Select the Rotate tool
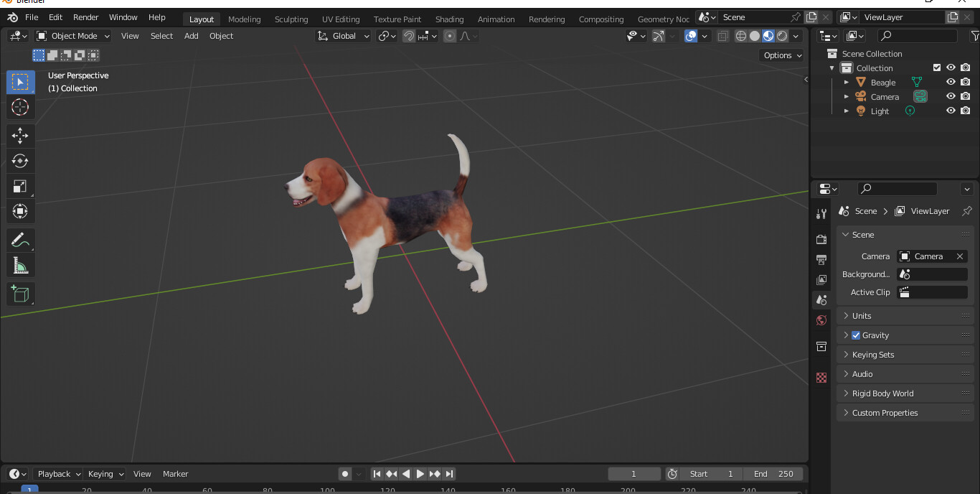Image resolution: width=980 pixels, height=494 pixels. click(x=20, y=161)
